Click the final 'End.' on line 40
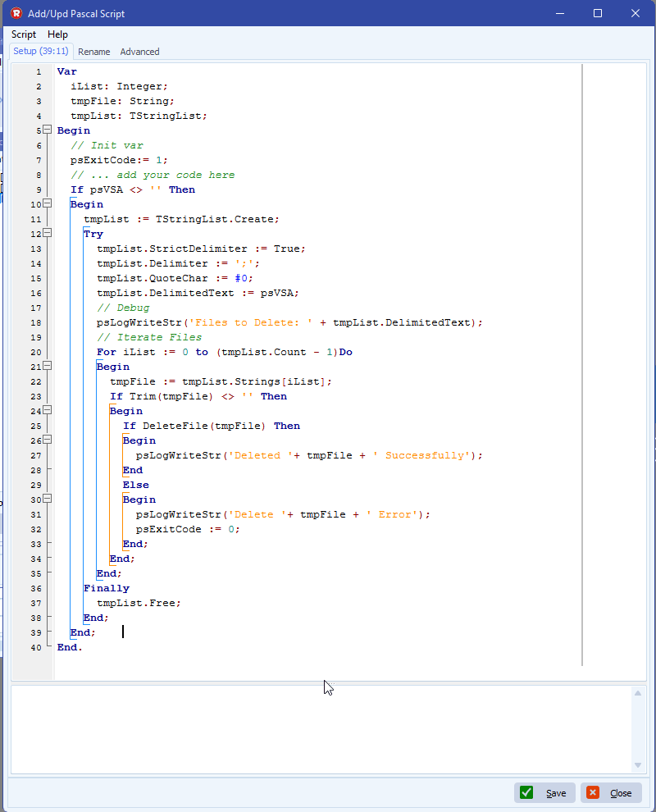656x812 pixels. coord(70,647)
